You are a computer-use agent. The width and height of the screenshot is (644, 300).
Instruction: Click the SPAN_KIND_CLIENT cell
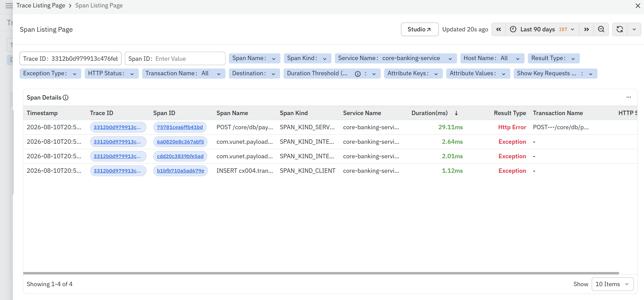(x=307, y=171)
